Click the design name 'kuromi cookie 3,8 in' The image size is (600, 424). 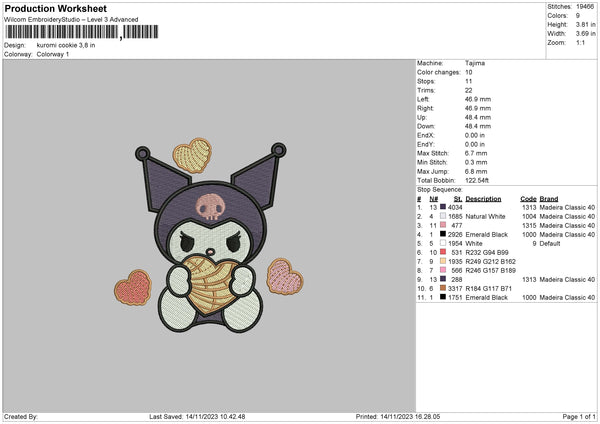[x=66, y=45]
